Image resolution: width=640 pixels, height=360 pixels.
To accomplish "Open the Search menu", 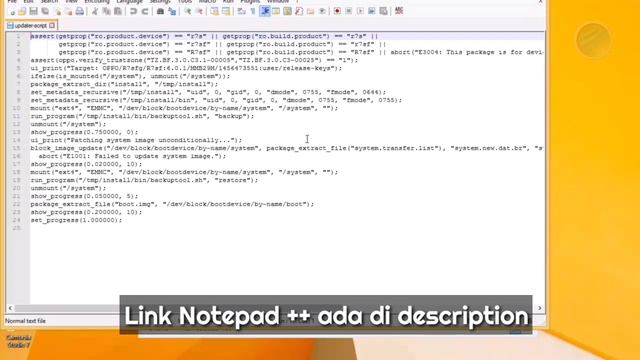I will tap(49, 2).
